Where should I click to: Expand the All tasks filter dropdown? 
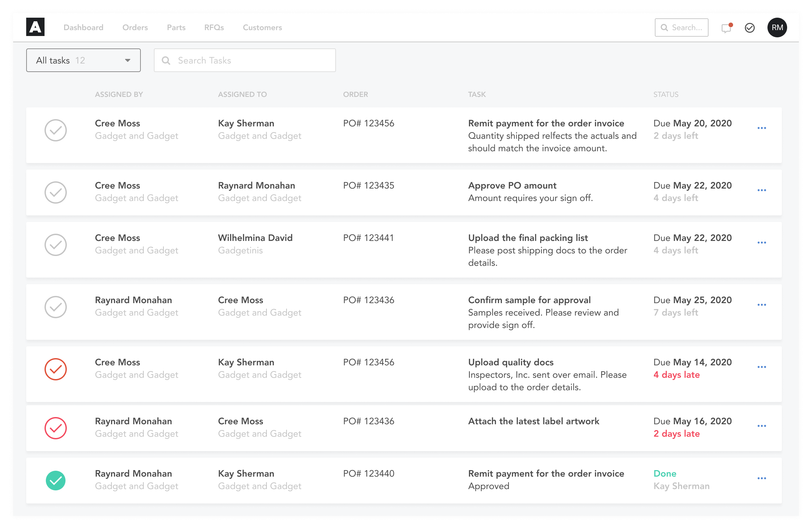pyautogui.click(x=83, y=60)
